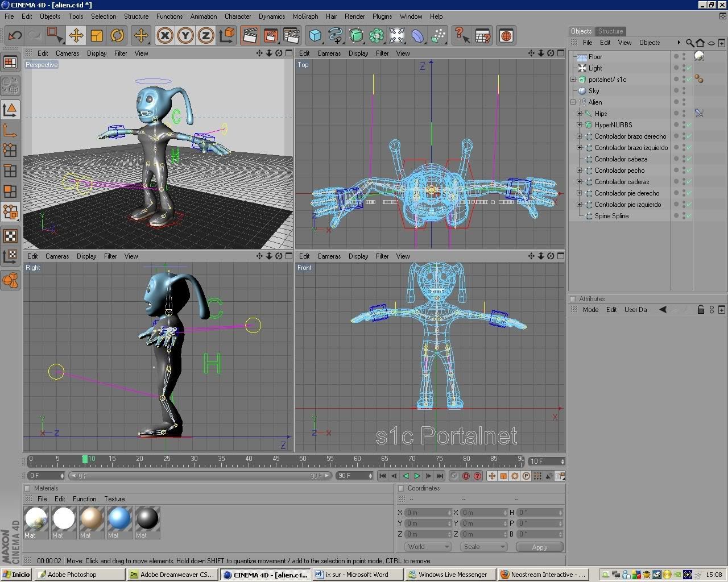Toggle the Light object's enable checkmark
The image size is (728, 582).
689,68
